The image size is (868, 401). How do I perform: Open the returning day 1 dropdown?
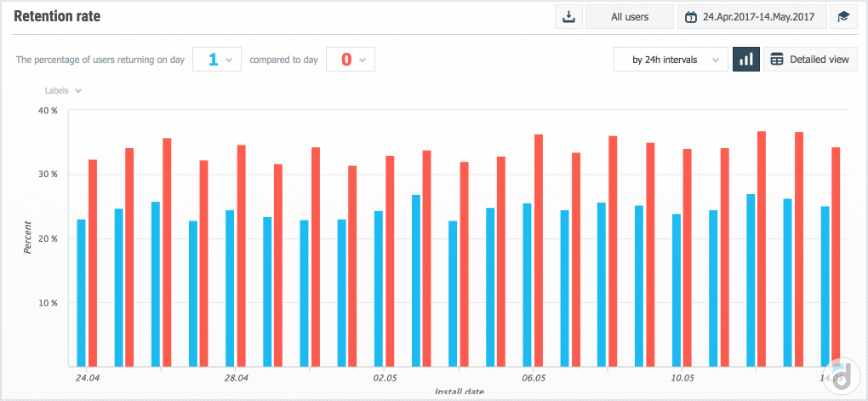point(218,60)
